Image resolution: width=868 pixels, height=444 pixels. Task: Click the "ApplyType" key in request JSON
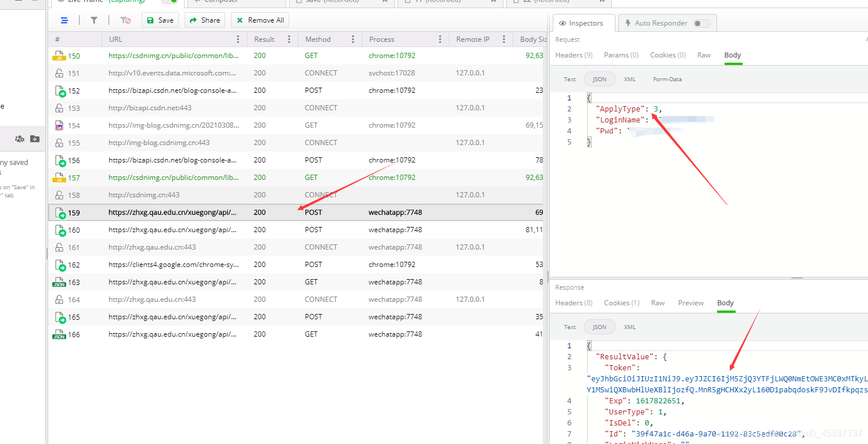point(620,109)
